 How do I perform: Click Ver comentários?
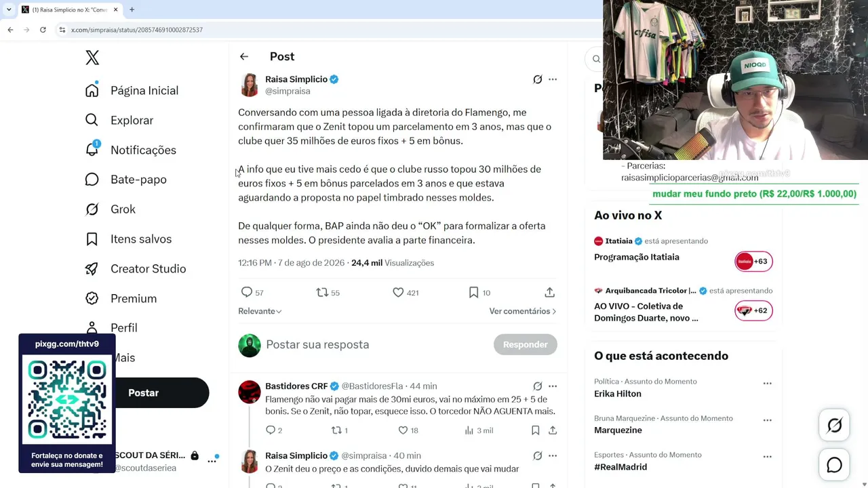tap(523, 311)
